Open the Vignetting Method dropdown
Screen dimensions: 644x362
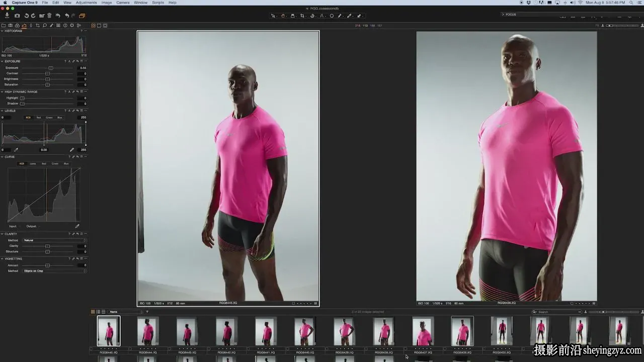click(x=55, y=271)
